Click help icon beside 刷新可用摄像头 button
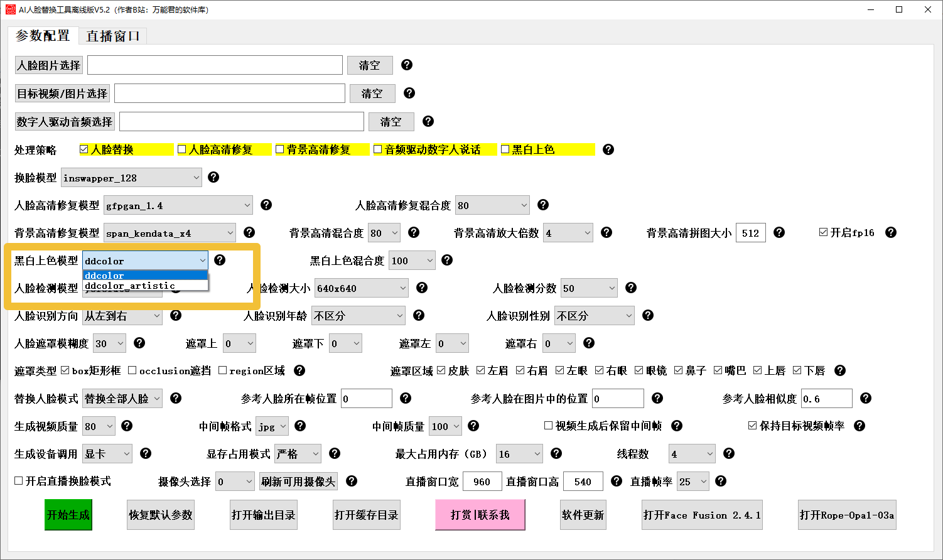The height and width of the screenshot is (560, 943). tap(352, 481)
